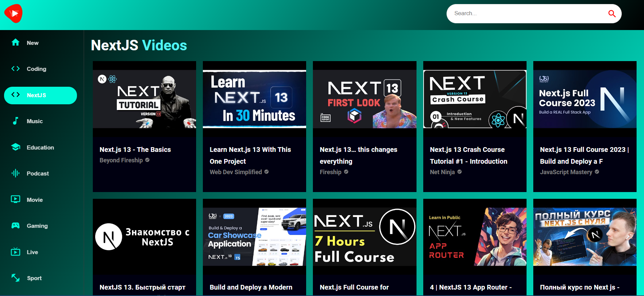Click the gamepad icon for Gaming
Image resolution: width=644 pixels, height=296 pixels.
(x=16, y=225)
